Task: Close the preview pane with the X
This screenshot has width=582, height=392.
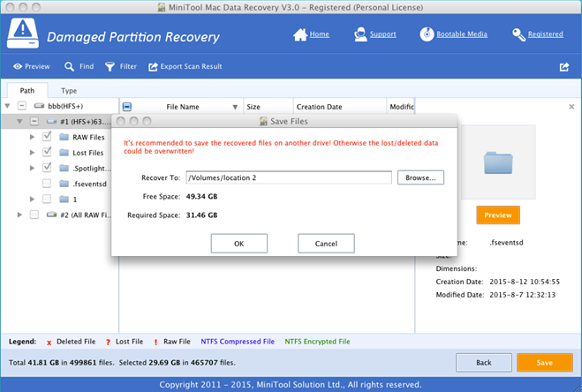Action: pyautogui.click(x=571, y=107)
